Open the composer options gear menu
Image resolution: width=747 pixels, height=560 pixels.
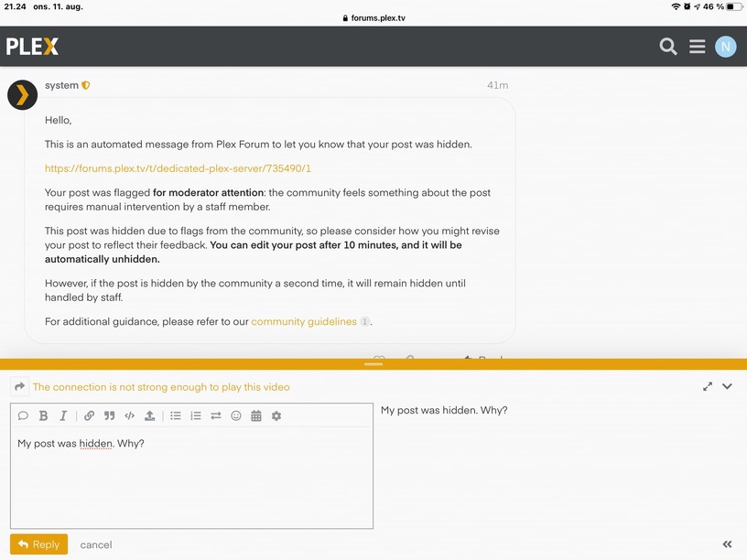pyautogui.click(x=276, y=415)
